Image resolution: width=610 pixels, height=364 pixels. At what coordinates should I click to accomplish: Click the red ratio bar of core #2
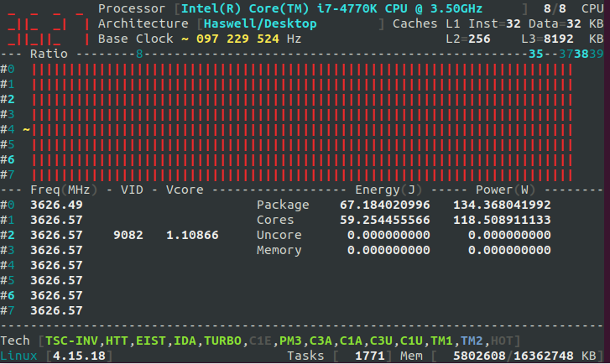(x=302, y=100)
